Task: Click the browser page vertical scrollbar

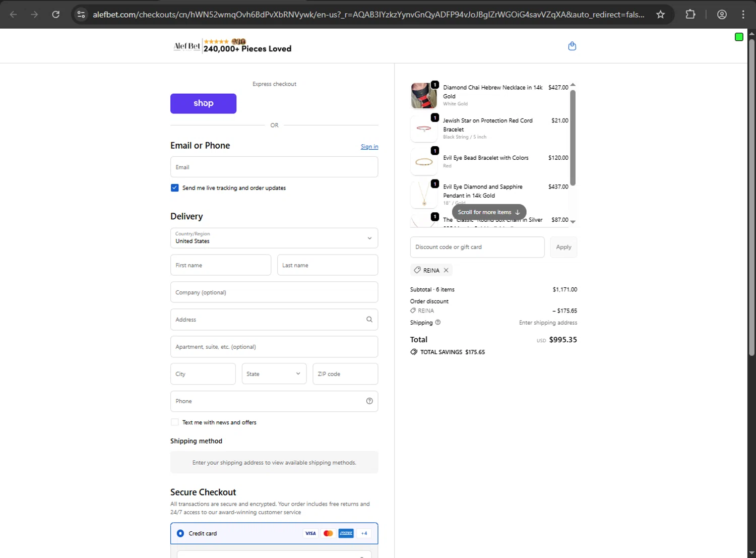Action: coord(751,197)
